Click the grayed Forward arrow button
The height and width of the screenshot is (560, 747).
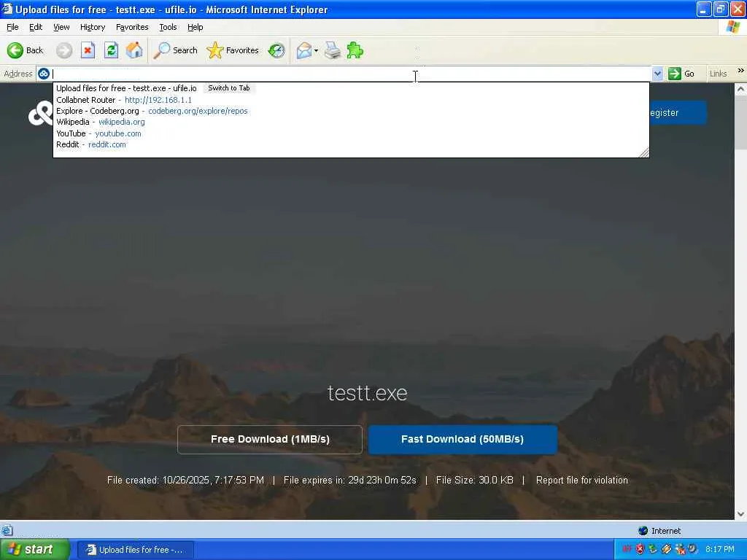[x=64, y=50]
